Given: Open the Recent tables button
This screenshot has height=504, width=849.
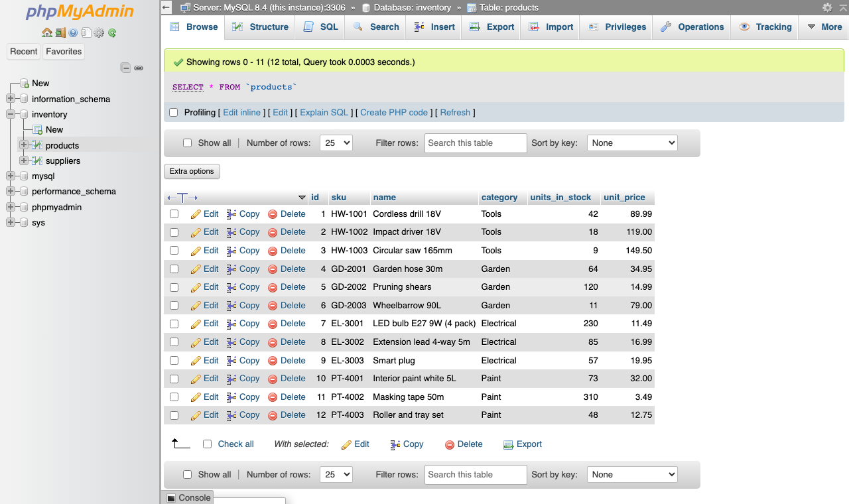Looking at the screenshot, I should 24,51.
